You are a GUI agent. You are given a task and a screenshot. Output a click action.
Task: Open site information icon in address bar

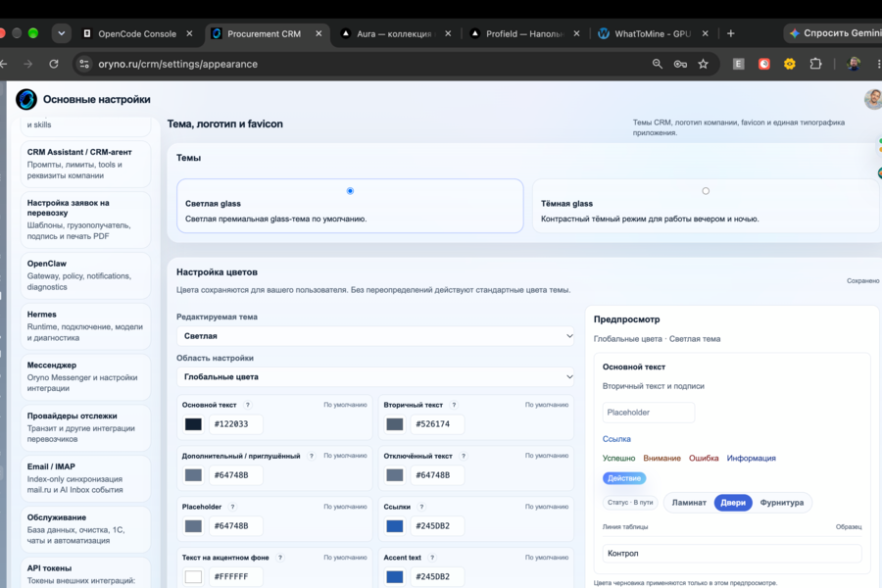[x=84, y=64]
